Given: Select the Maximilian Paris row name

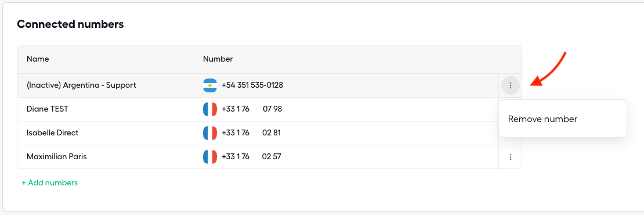Looking at the screenshot, I should pos(57,157).
